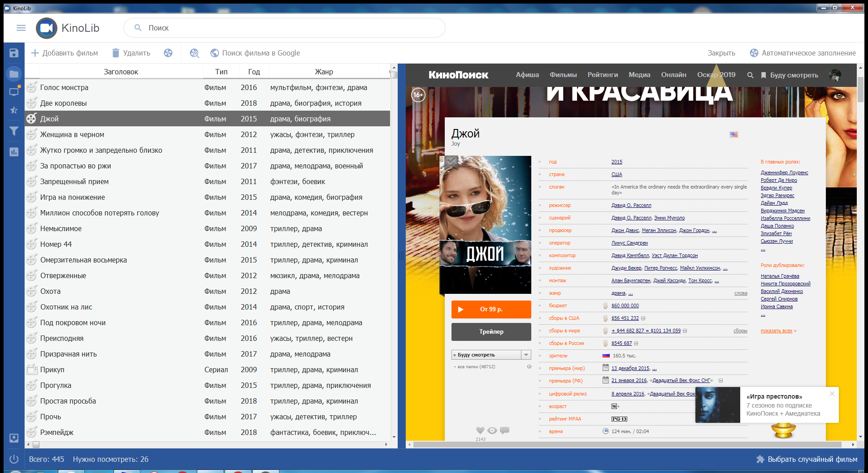Toggle the heart favorite icon under poster
Viewport: 868px width, 473px height.
click(x=480, y=430)
